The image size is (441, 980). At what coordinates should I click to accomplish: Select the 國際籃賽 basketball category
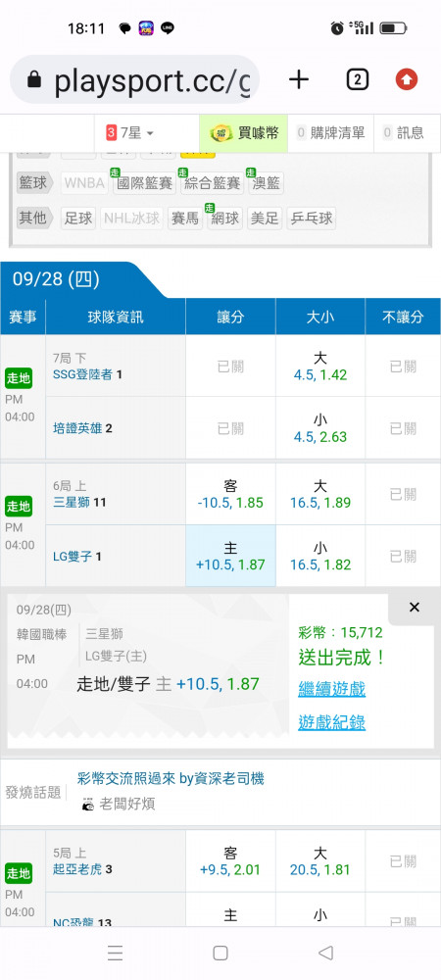[x=144, y=183]
